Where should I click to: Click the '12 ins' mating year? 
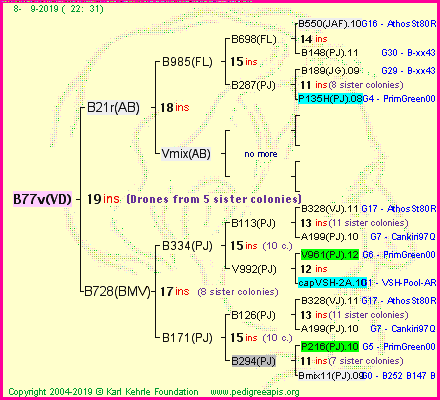click(314, 269)
